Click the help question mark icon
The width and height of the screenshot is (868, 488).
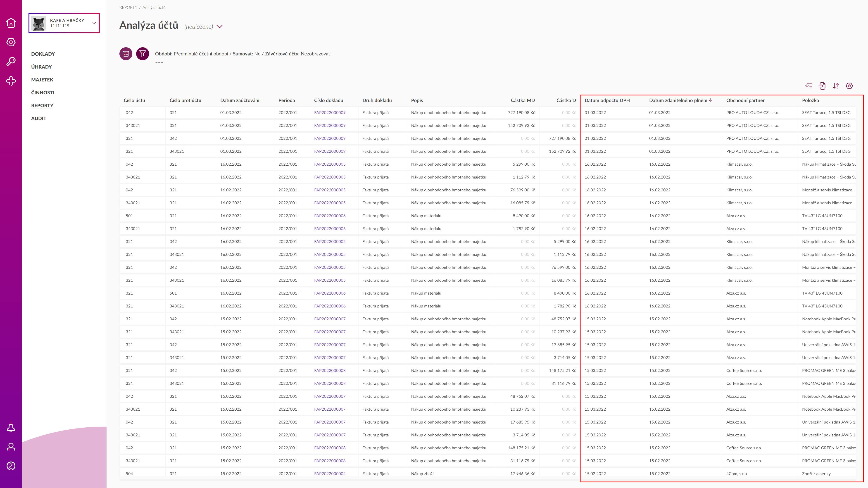click(x=11, y=466)
